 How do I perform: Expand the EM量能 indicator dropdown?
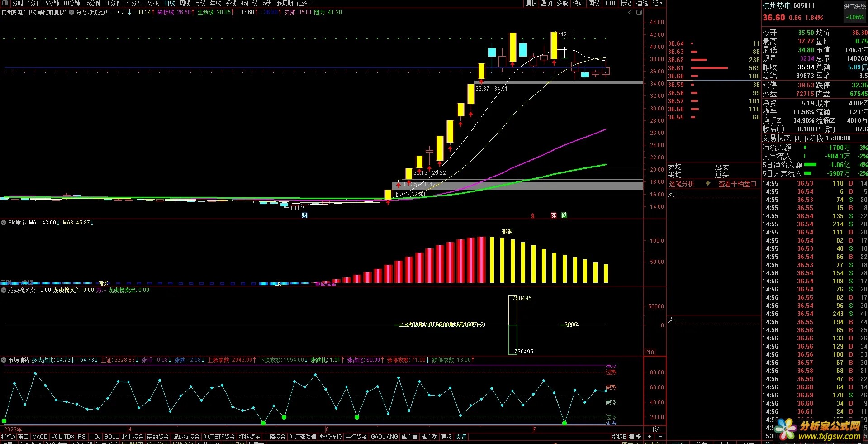click(4, 223)
